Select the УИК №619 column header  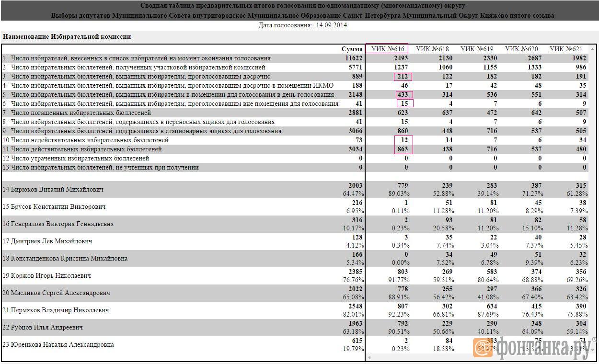(477, 49)
